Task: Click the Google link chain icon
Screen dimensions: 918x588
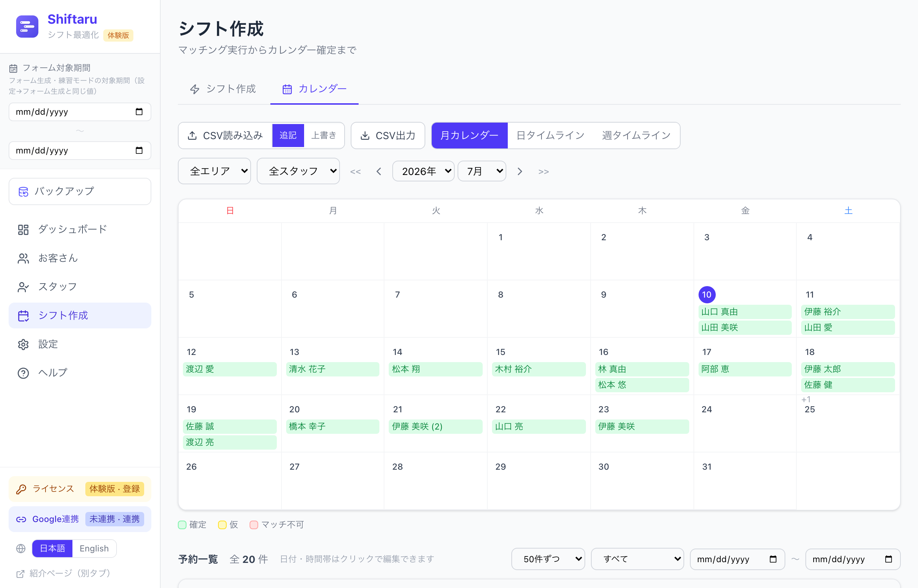Action: 22,519
